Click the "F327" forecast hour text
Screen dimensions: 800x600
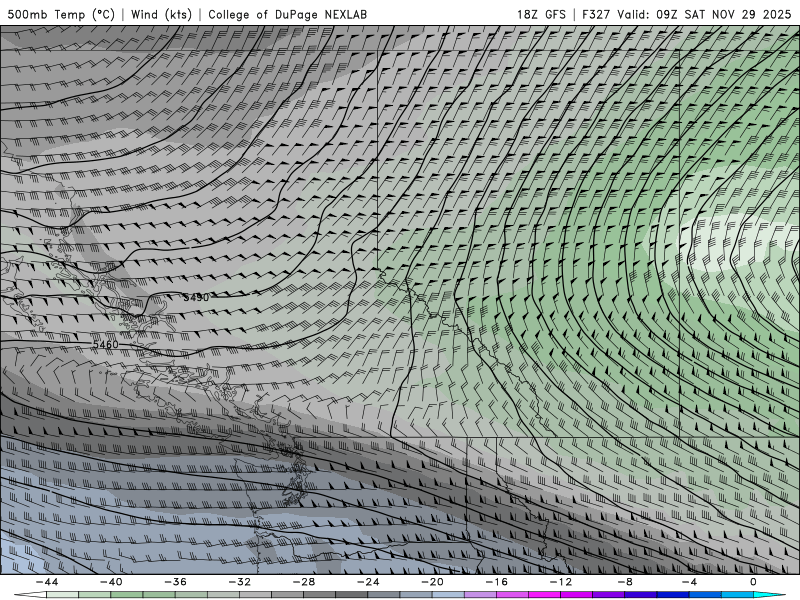tap(597, 14)
